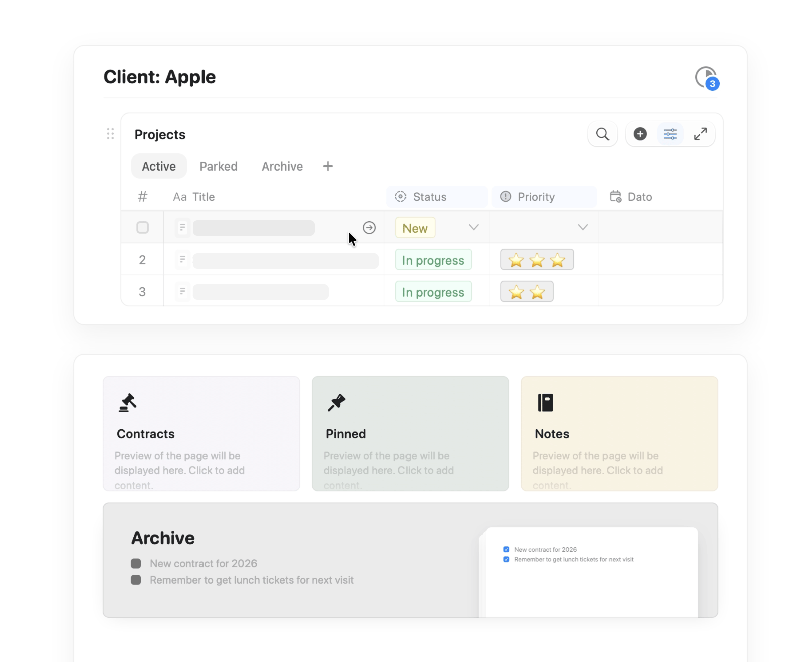Open the 'New' status dropdown
Image resolution: width=812 pixels, height=662 pixels.
(x=415, y=227)
